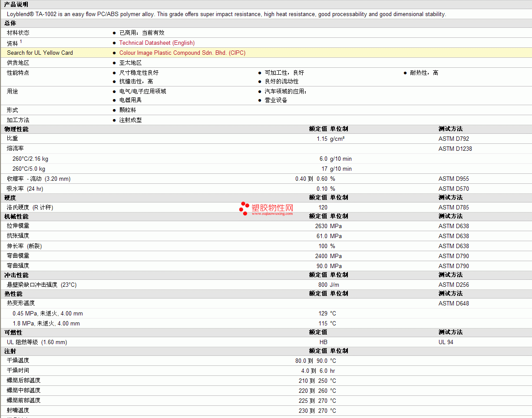532x418 pixels.
Task: Click the ASTM D256 test method
Action: (454, 285)
